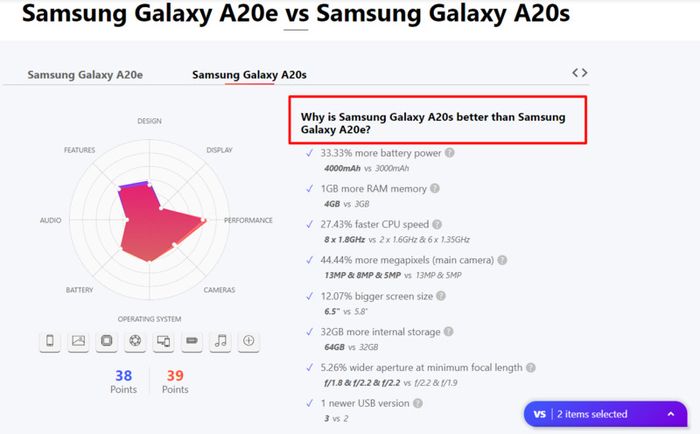Go to next phone with right arrow
The width and height of the screenshot is (700, 434).
coord(584,72)
